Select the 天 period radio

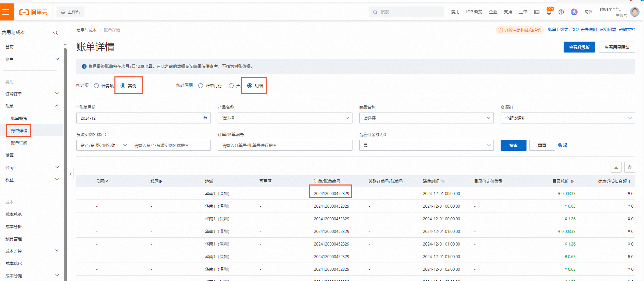pyautogui.click(x=231, y=86)
